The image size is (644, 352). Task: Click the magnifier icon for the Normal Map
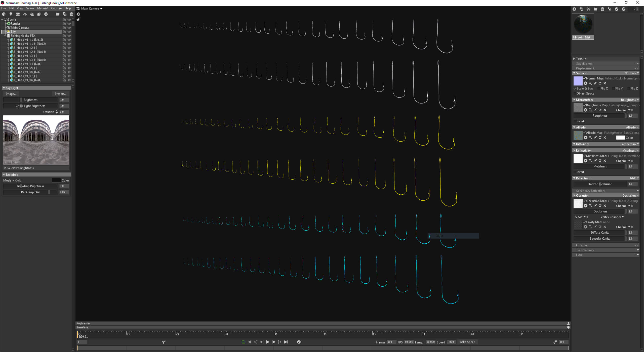(590, 83)
